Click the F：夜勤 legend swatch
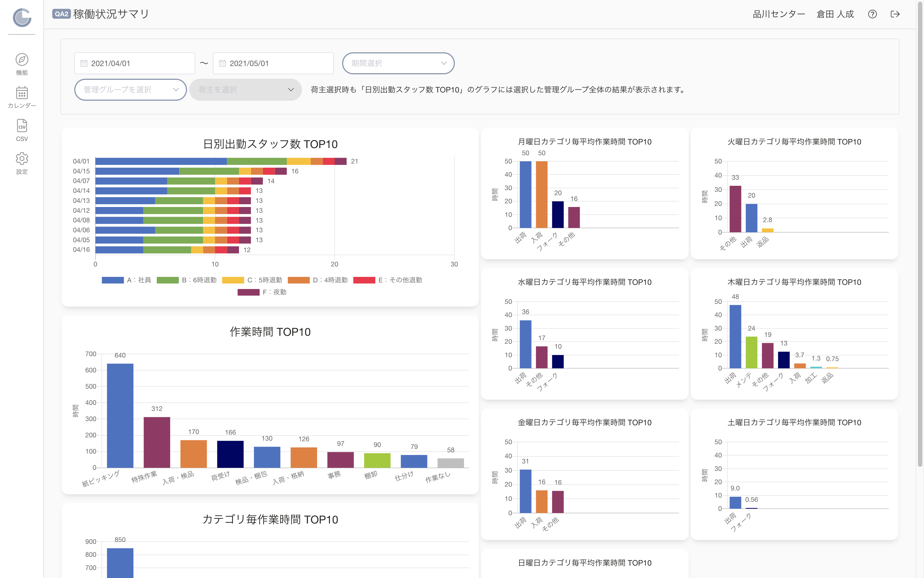The width and height of the screenshot is (924, 578). pos(249,292)
